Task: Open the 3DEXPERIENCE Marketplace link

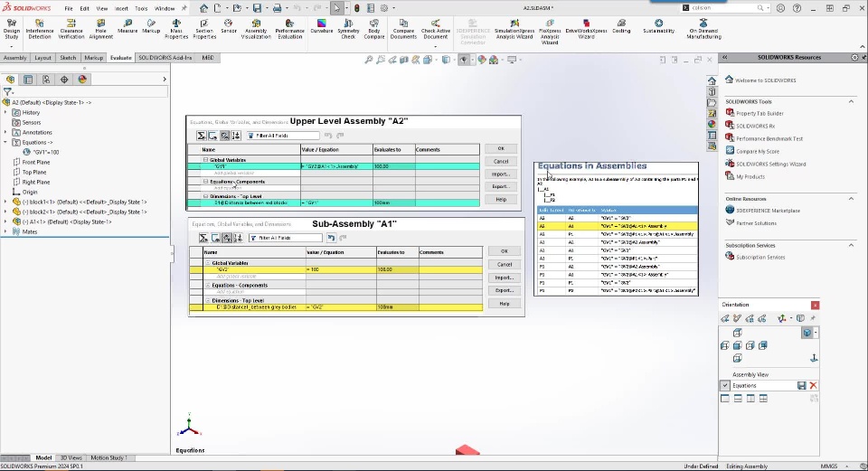Action: click(x=768, y=211)
